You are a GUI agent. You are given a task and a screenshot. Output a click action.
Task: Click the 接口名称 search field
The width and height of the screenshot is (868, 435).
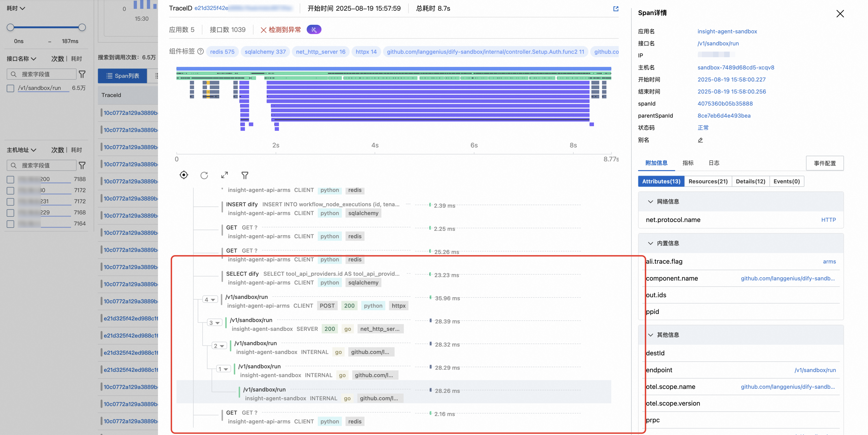coord(41,74)
